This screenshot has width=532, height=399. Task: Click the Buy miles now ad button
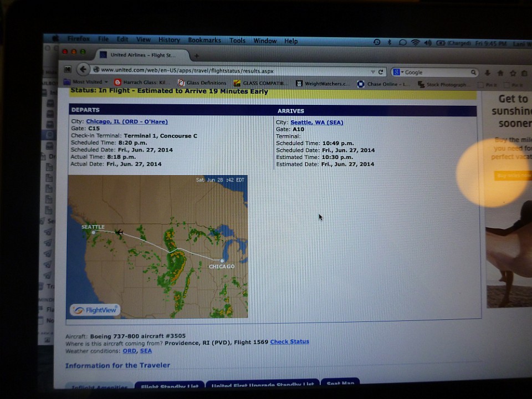point(512,176)
